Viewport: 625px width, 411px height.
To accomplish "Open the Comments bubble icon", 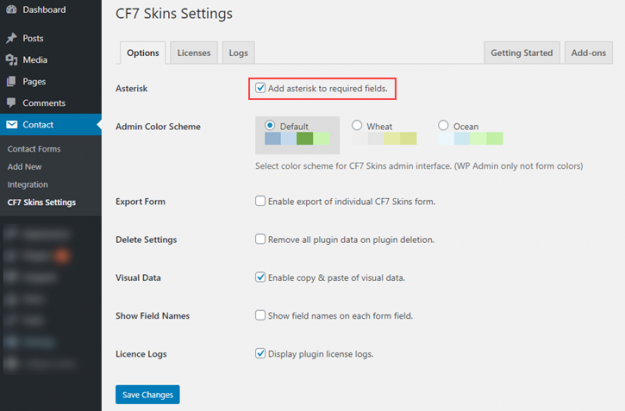I will coord(11,103).
